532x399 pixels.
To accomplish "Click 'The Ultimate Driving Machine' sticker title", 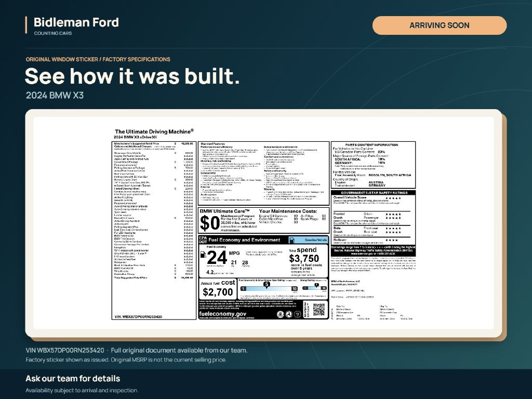I will (x=154, y=131).
